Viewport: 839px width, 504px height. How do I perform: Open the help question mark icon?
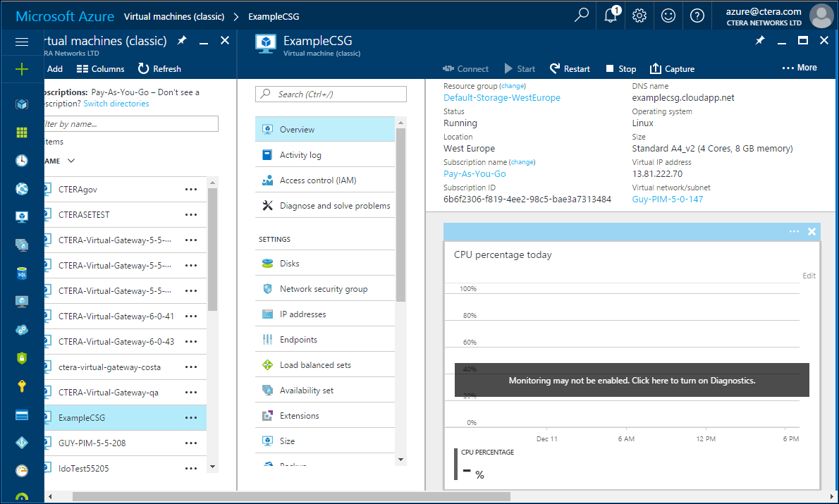tap(697, 16)
